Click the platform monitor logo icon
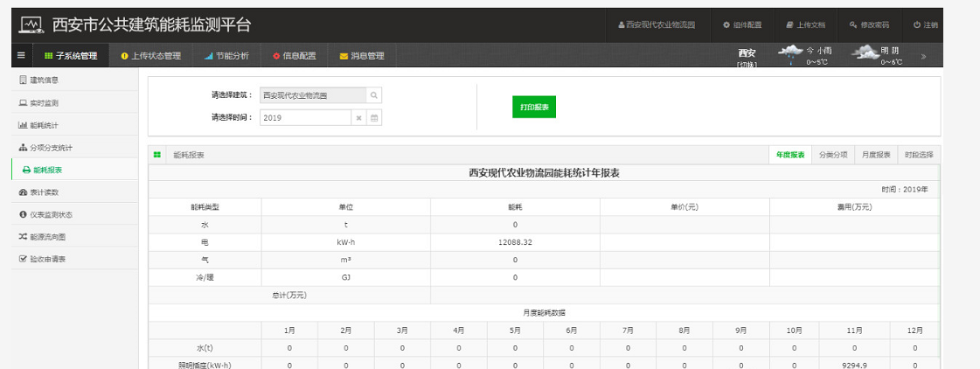Image resolution: width=980 pixels, height=369 pixels. point(31,25)
